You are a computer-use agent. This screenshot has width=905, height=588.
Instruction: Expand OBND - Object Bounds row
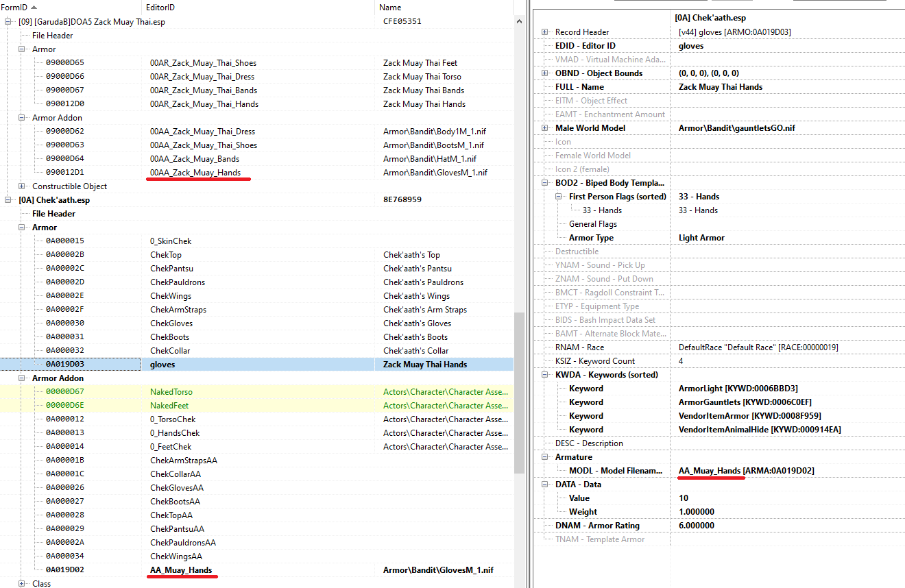pos(544,73)
